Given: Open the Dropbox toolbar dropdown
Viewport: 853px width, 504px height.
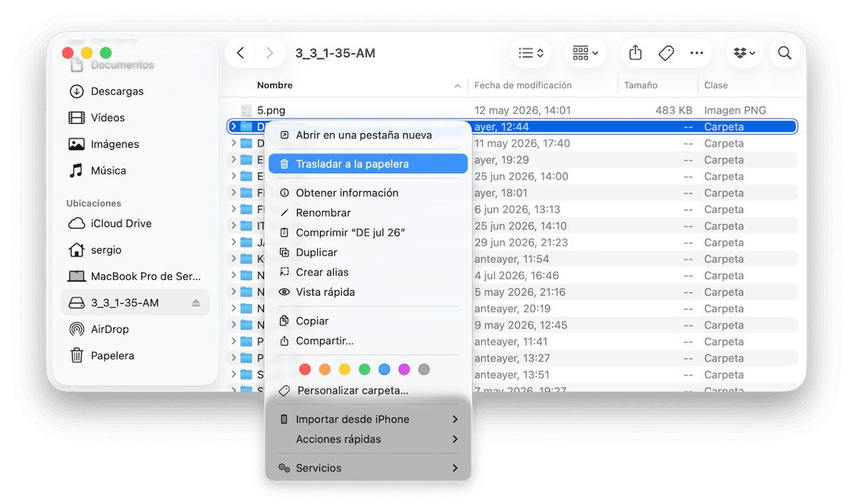Looking at the screenshot, I should pos(744,53).
